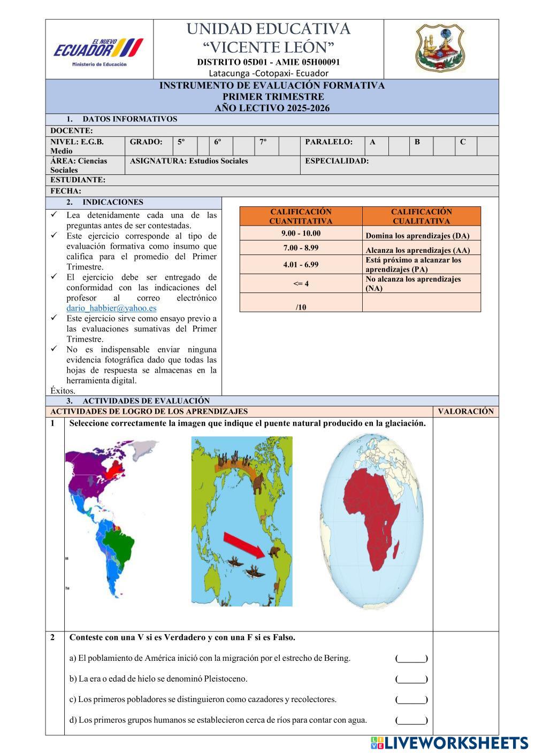
Task: Click the El Nuevo Ecuador ministry logo
Action: (x=98, y=51)
